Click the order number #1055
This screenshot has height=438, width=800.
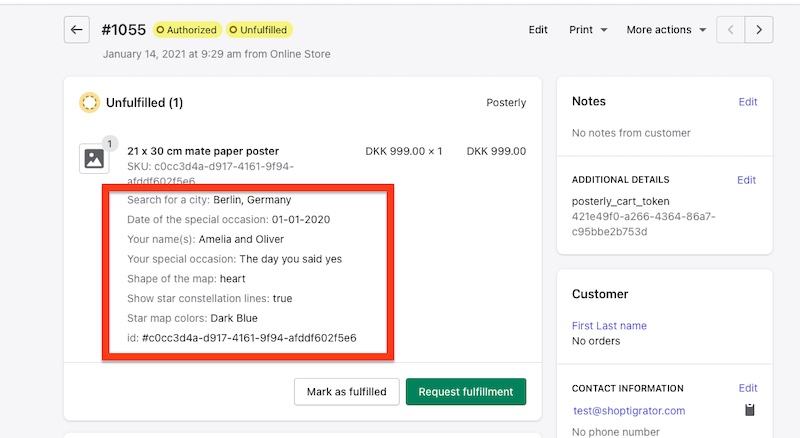[x=123, y=30]
